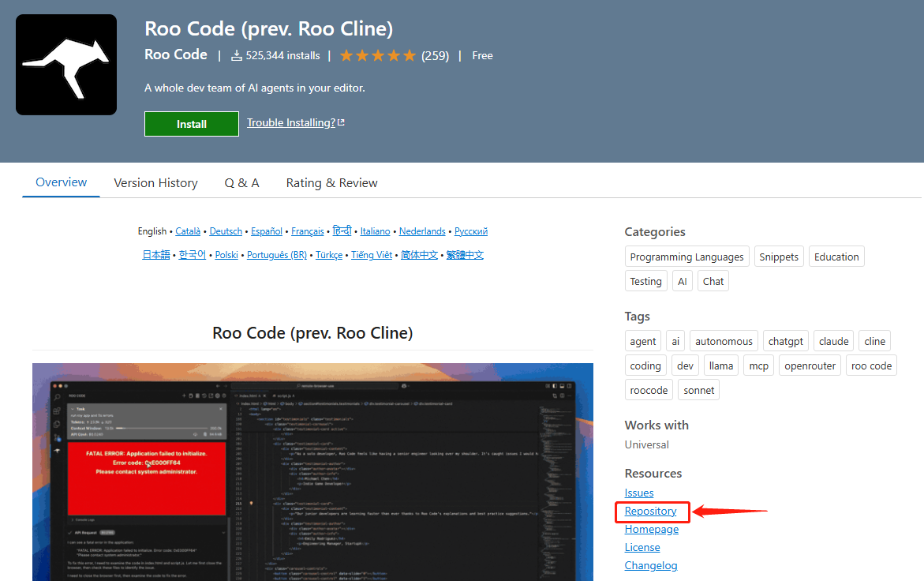The width and height of the screenshot is (924, 581).
Task: Open the License resource link
Action: 642,547
